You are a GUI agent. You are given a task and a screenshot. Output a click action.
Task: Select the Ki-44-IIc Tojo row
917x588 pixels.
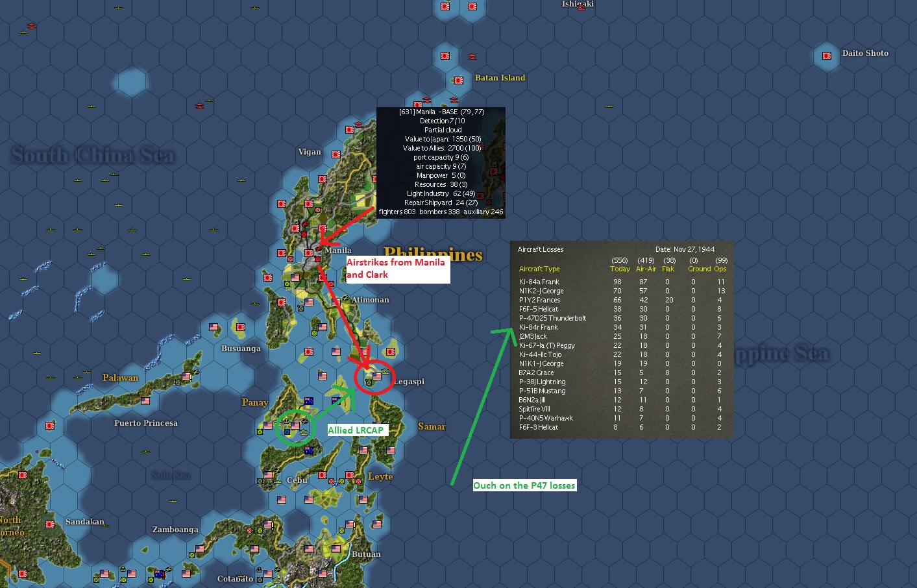coord(622,354)
